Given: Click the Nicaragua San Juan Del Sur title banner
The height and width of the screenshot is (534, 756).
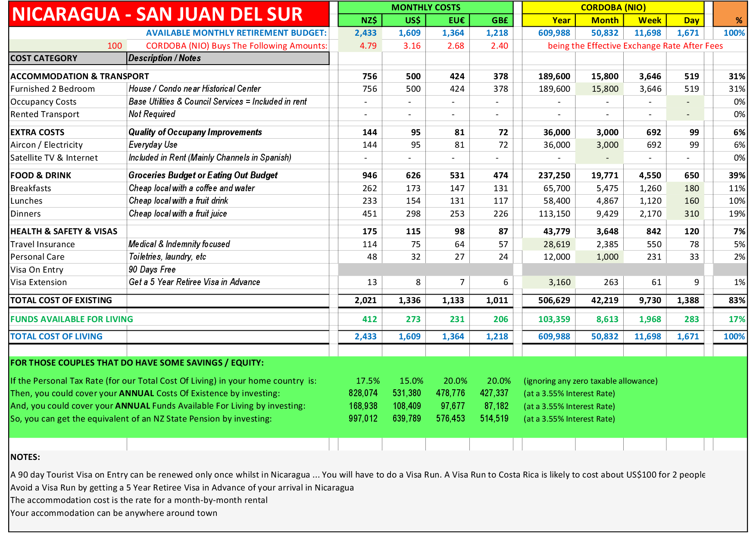Looking at the screenshot, I should click(x=169, y=14).
